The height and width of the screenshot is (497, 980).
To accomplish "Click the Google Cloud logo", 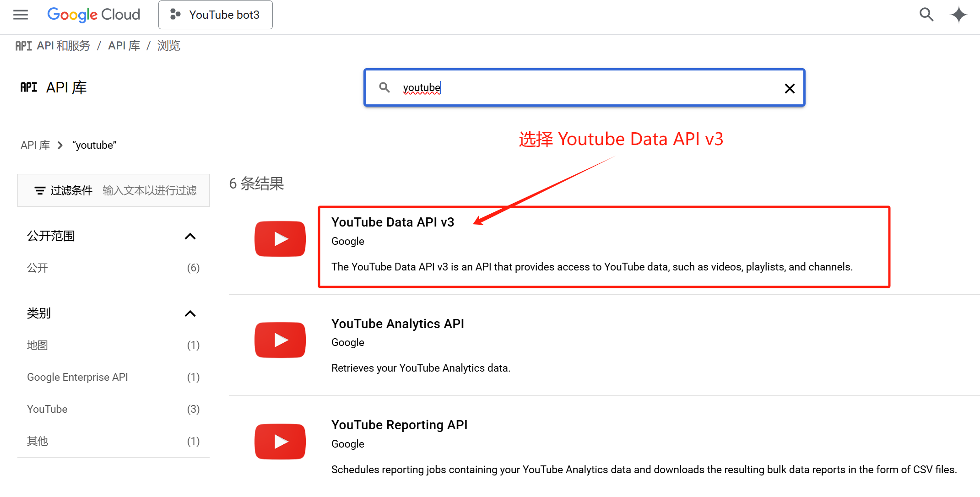I will 93,14.
